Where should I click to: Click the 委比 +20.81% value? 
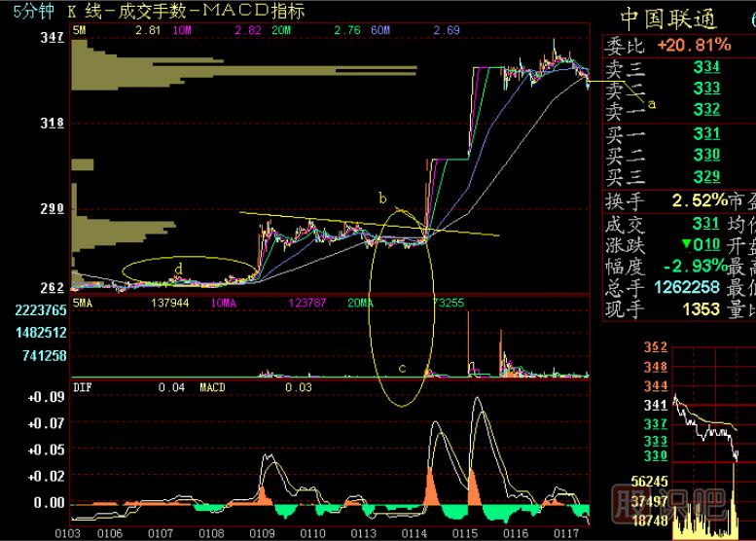click(693, 46)
